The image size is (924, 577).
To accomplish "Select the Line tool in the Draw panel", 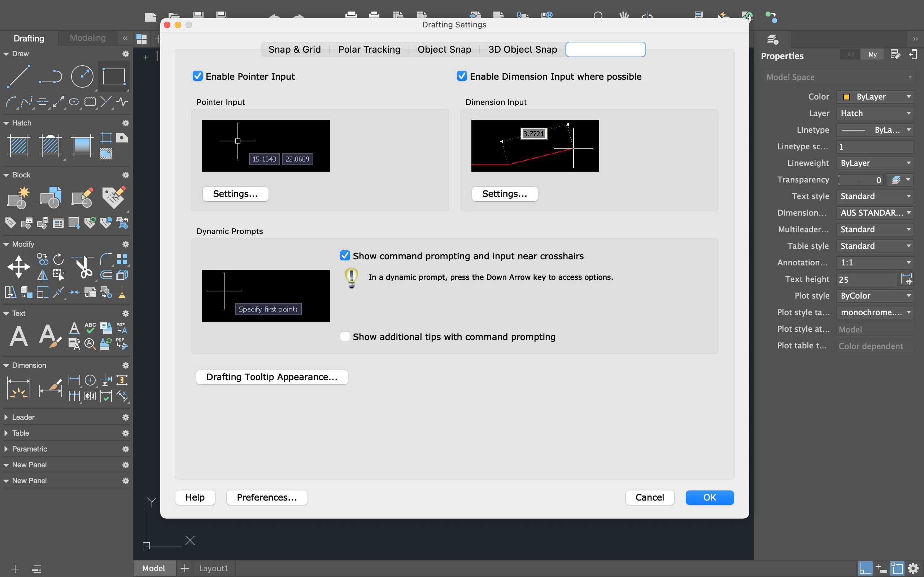I will 18,76.
